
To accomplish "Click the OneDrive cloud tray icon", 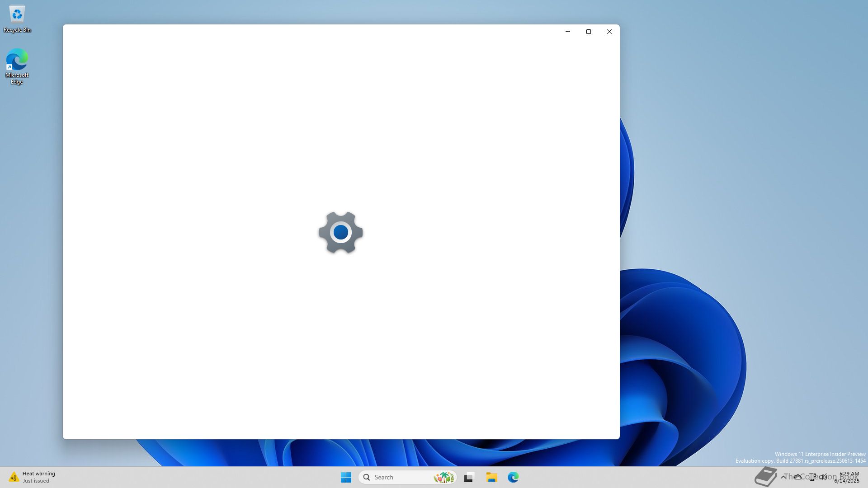I will coord(798,477).
